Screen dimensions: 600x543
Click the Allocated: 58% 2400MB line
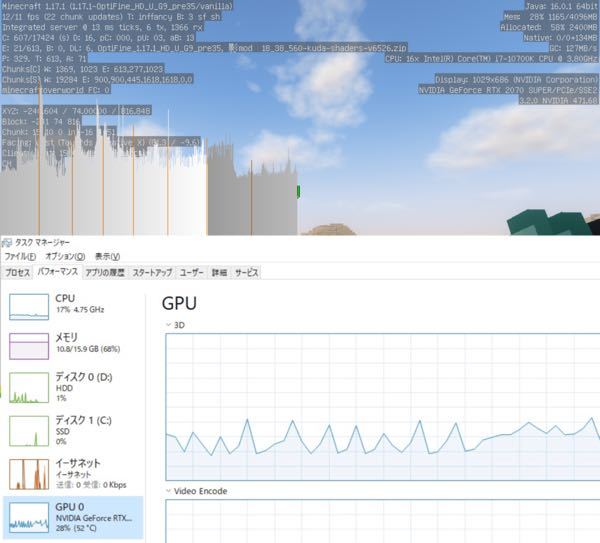click(x=549, y=28)
